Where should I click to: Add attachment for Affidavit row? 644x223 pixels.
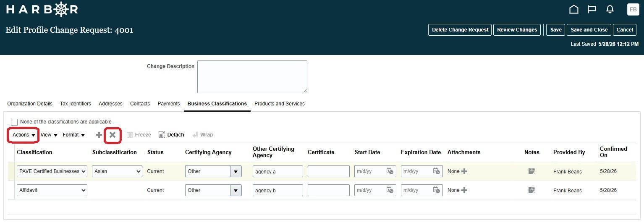(x=464, y=190)
